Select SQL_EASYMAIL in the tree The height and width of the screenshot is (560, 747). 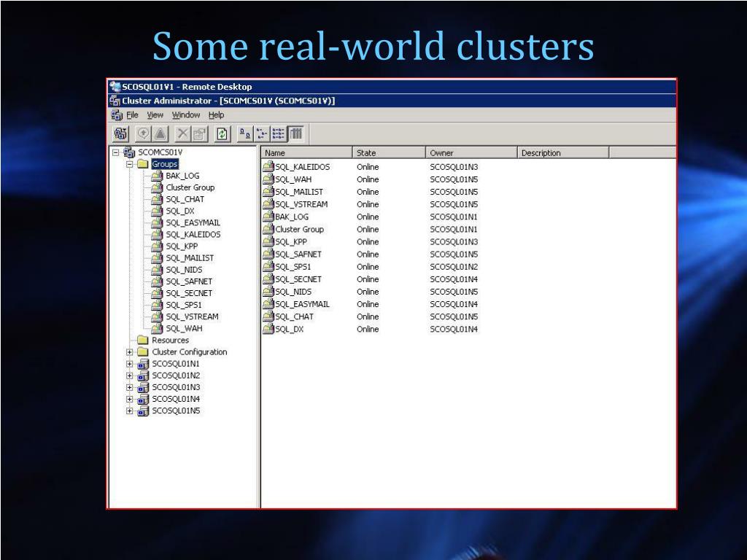pyautogui.click(x=193, y=223)
